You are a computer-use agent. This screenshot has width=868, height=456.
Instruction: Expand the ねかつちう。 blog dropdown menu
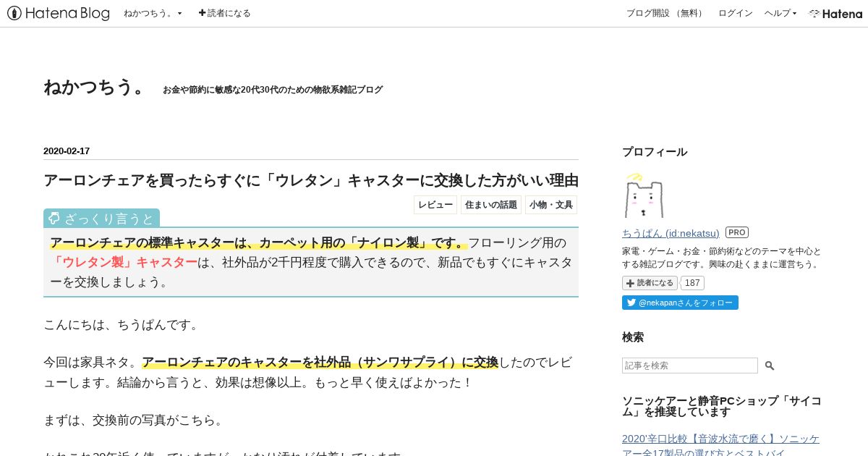click(x=153, y=13)
